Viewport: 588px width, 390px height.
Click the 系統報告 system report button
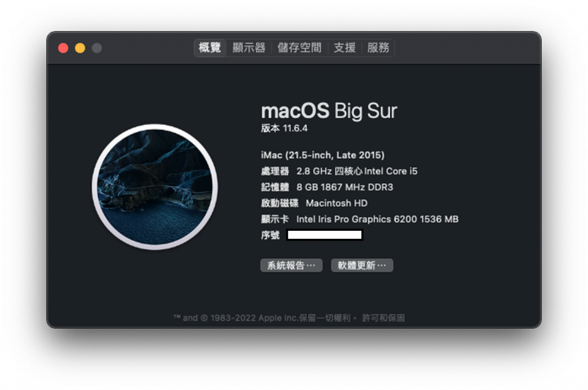click(291, 265)
